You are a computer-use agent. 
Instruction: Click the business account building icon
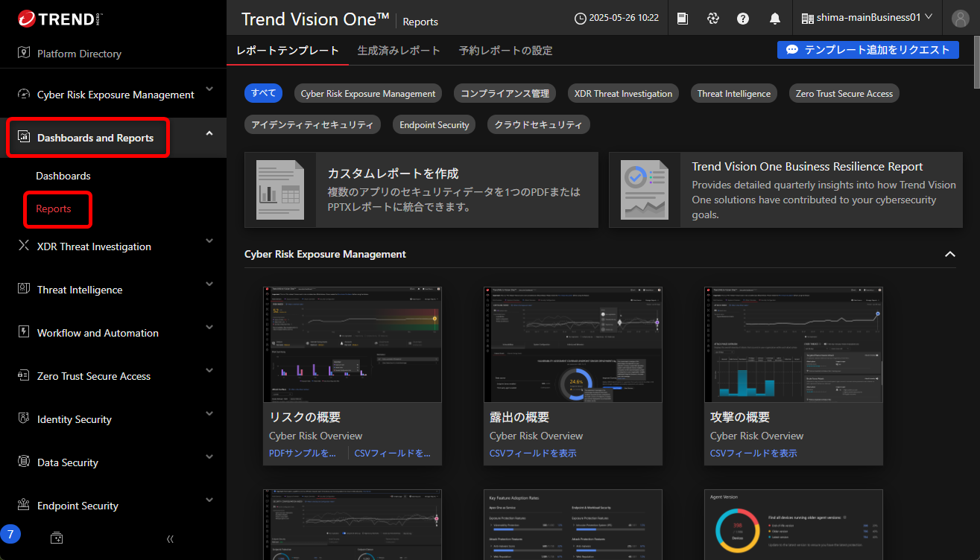coord(807,18)
